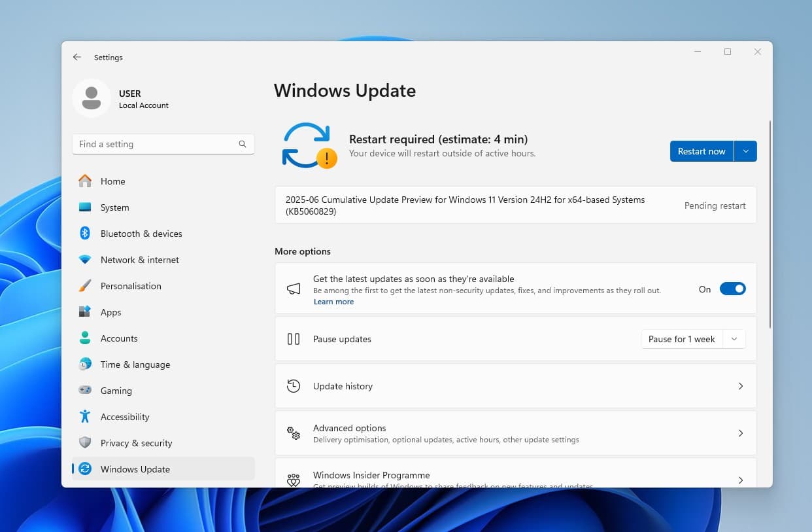
Task: Click the Bluetooth icon in sidebar
Action: coord(85,233)
